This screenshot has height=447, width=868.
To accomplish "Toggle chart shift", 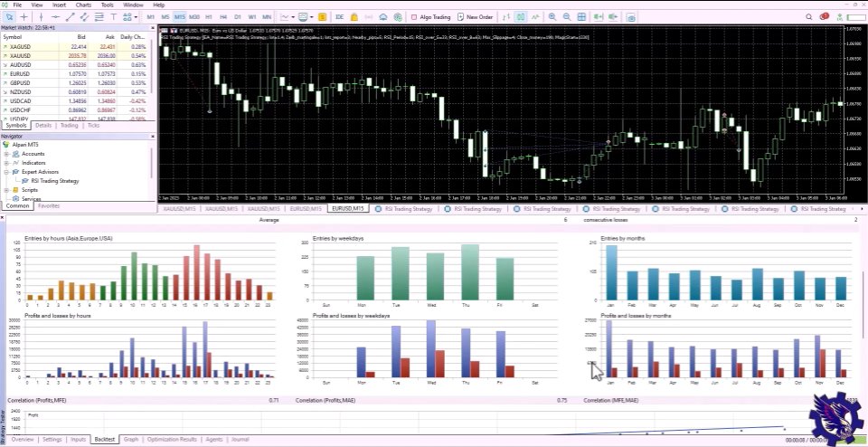I will tap(613, 17).
